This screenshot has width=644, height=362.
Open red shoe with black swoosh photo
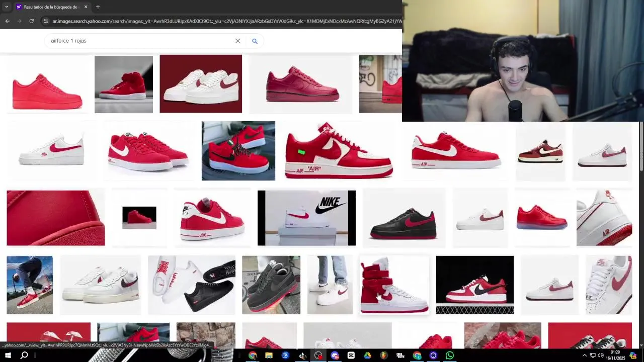point(238,151)
